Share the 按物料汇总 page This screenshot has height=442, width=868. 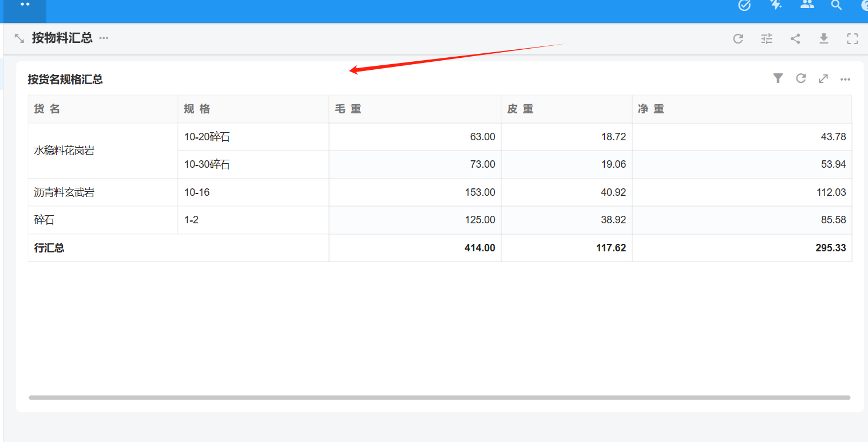[795, 39]
